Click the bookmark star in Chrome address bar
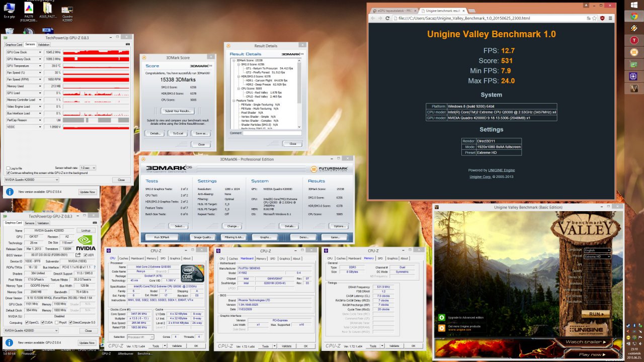 point(594,18)
